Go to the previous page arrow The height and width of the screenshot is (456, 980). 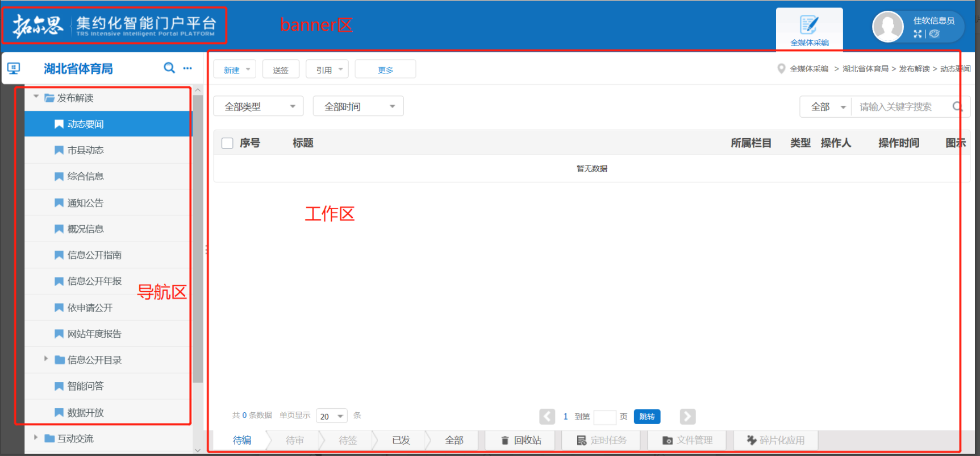(x=547, y=416)
